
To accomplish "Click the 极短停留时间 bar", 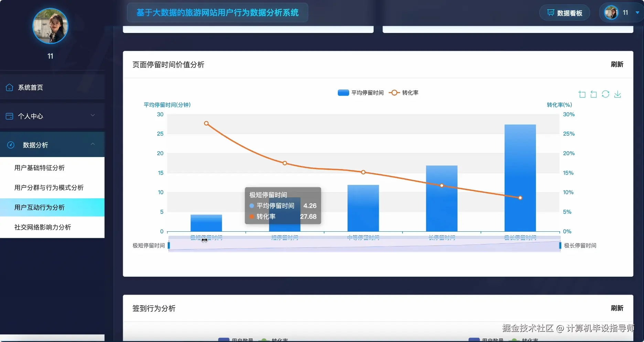I will 206,223.
